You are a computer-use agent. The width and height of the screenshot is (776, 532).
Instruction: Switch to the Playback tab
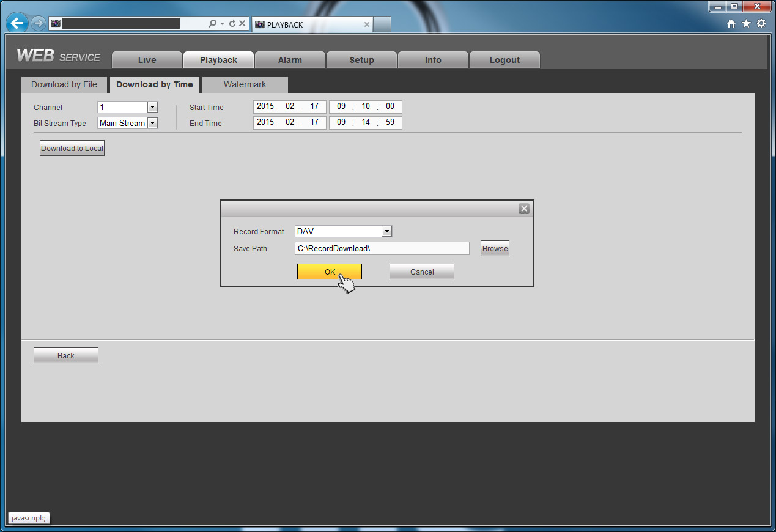[218, 60]
